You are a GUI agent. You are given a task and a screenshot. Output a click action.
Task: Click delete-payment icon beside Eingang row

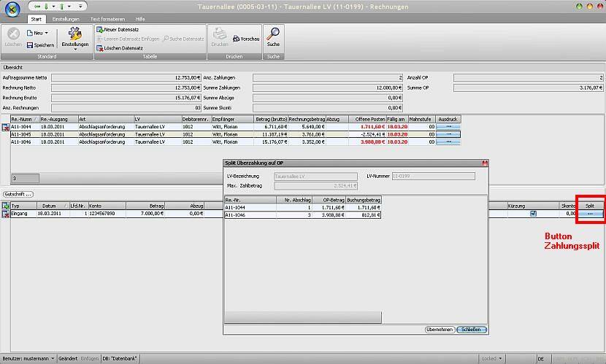point(5,214)
